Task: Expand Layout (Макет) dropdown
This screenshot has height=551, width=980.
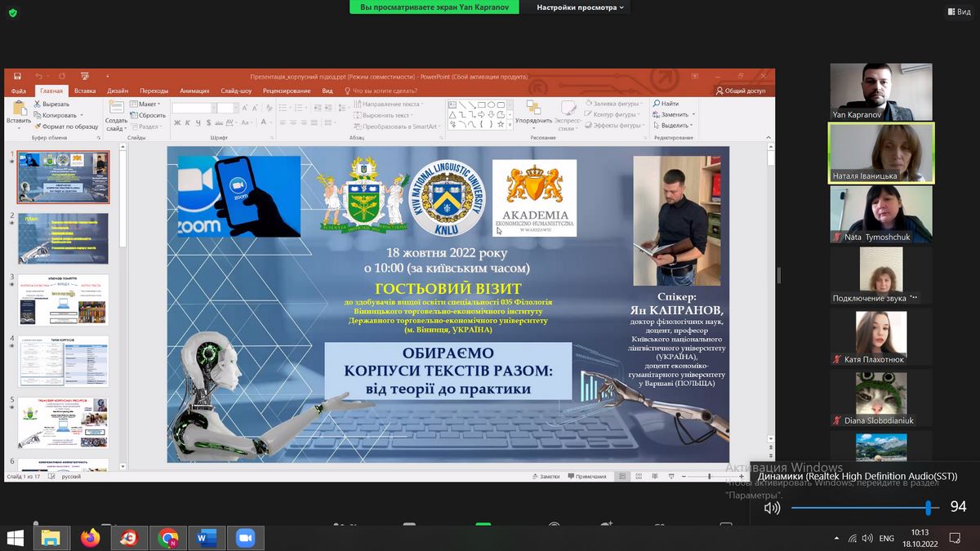Action: [149, 104]
